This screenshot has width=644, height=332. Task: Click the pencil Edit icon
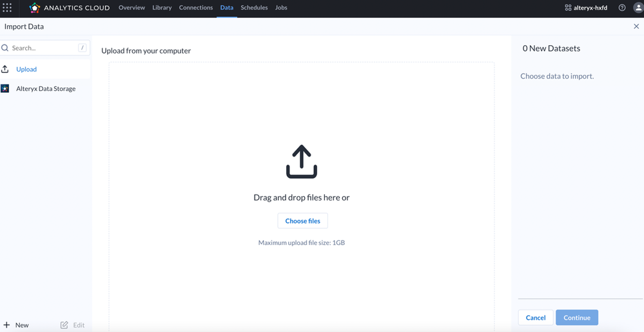coord(64,325)
